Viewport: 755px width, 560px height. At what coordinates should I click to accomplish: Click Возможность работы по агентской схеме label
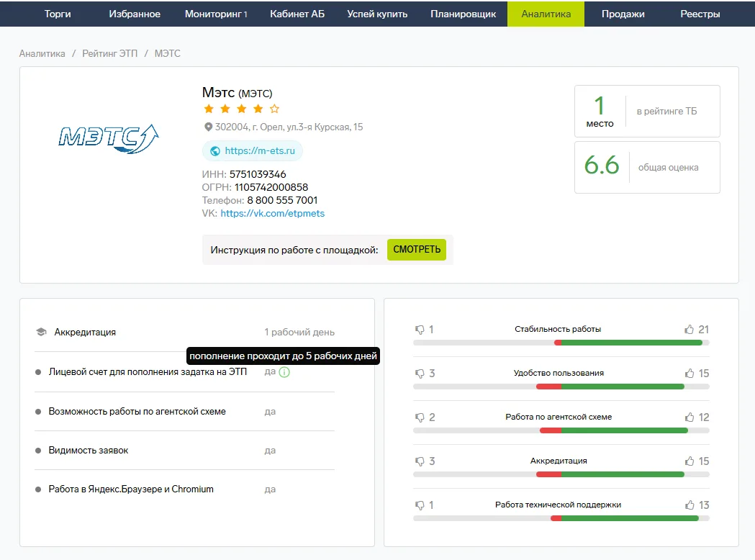pos(137,412)
